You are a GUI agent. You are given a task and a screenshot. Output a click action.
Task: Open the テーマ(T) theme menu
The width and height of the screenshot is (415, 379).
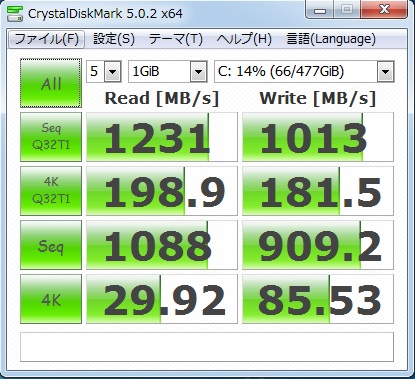[175, 39]
